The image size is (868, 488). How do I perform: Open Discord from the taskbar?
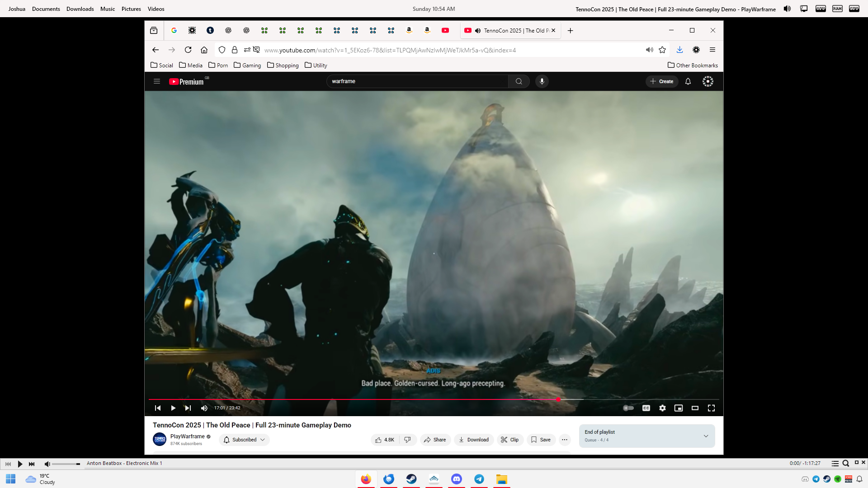coord(457,479)
